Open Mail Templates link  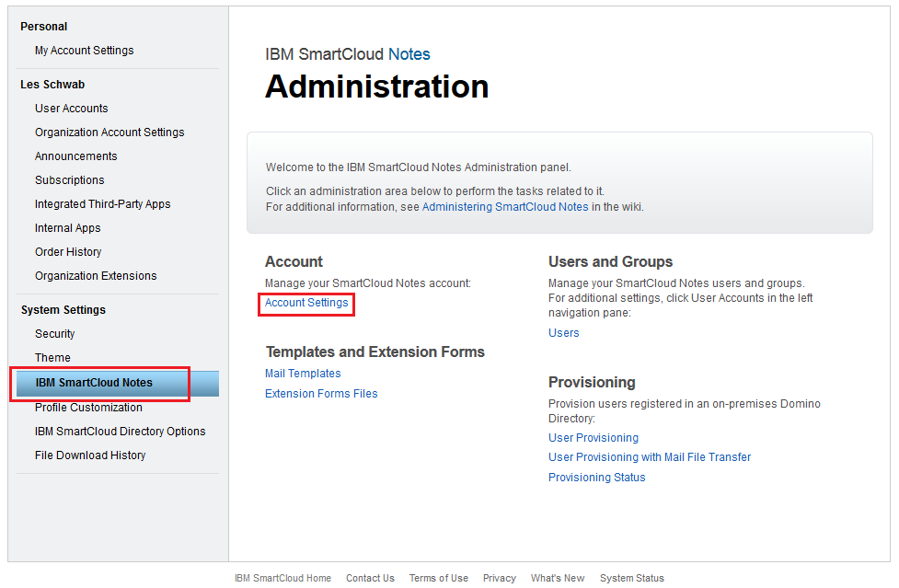point(303,374)
